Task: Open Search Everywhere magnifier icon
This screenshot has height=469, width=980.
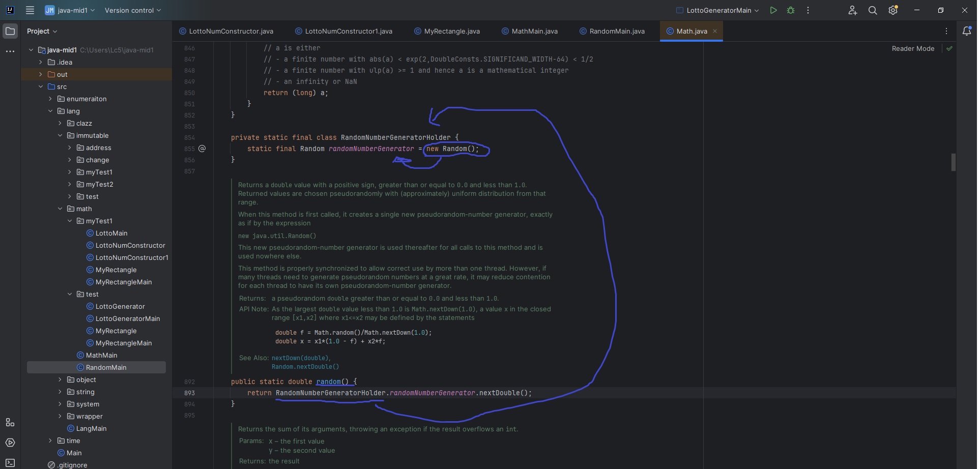Action: pos(873,10)
